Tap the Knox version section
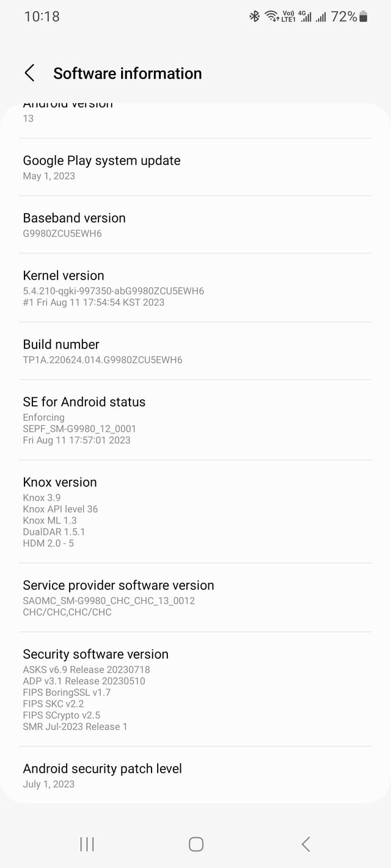The image size is (391, 868). pos(195,512)
